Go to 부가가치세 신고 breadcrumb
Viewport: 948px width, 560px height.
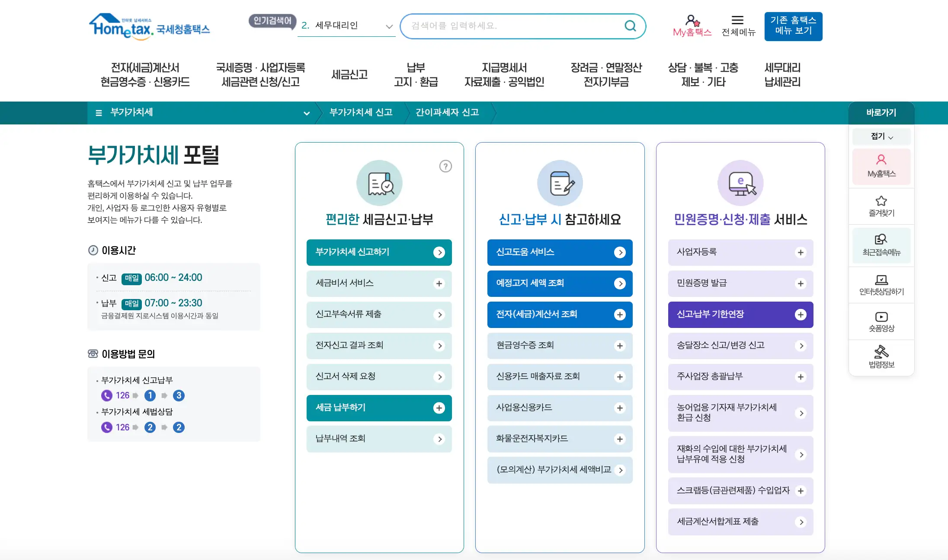click(x=361, y=113)
